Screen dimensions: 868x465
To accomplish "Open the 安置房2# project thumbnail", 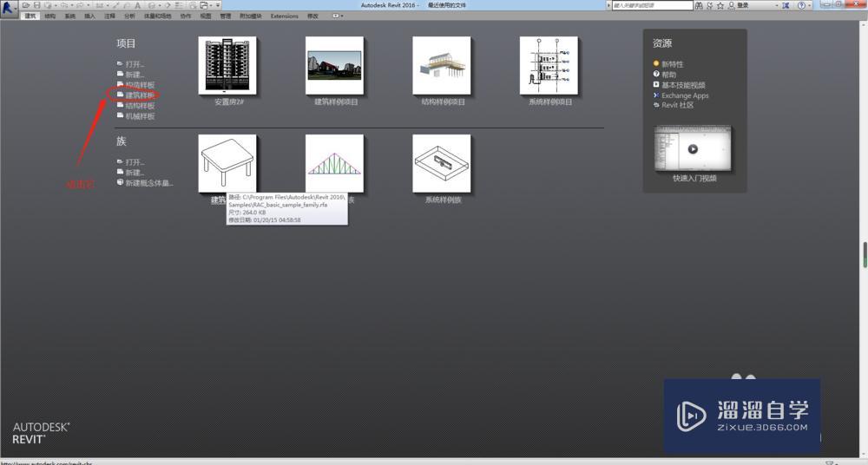I will tap(227, 65).
